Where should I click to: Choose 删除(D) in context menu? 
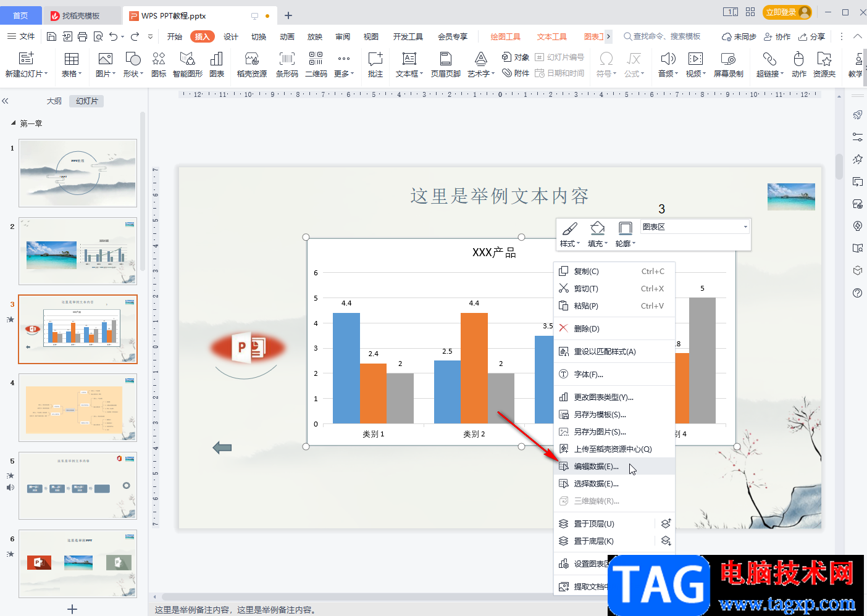(614, 328)
